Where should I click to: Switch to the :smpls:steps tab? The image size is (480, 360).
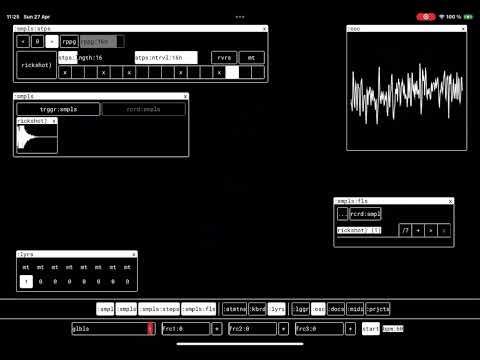[159, 309]
